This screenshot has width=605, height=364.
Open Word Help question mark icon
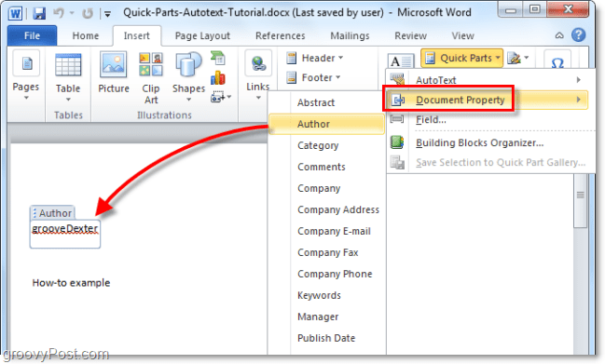tap(578, 35)
